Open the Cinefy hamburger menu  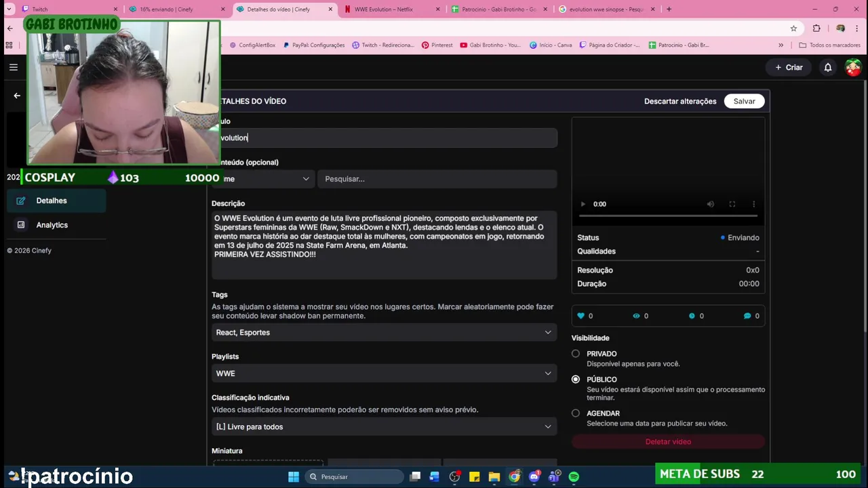pos(14,67)
